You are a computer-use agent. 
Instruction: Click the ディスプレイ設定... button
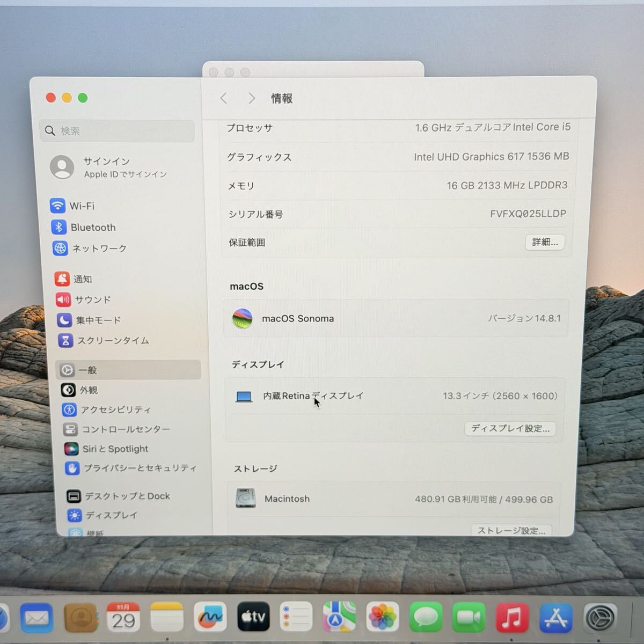(510, 428)
